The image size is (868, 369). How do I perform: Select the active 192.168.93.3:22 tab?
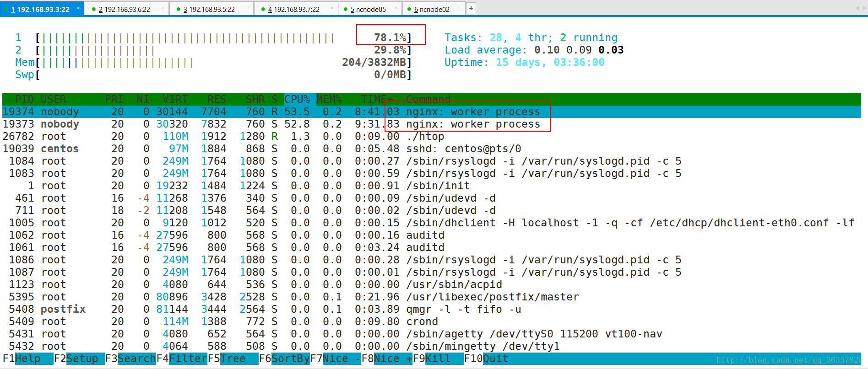click(x=42, y=9)
